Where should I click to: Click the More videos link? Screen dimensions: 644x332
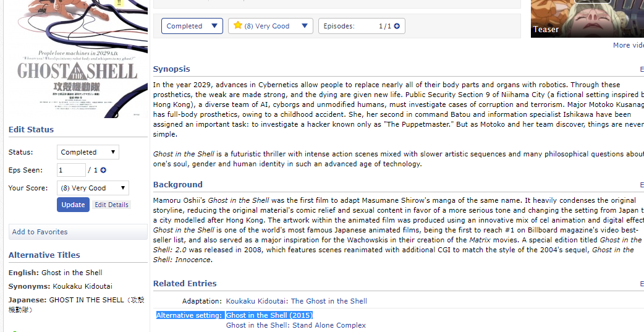pos(629,45)
